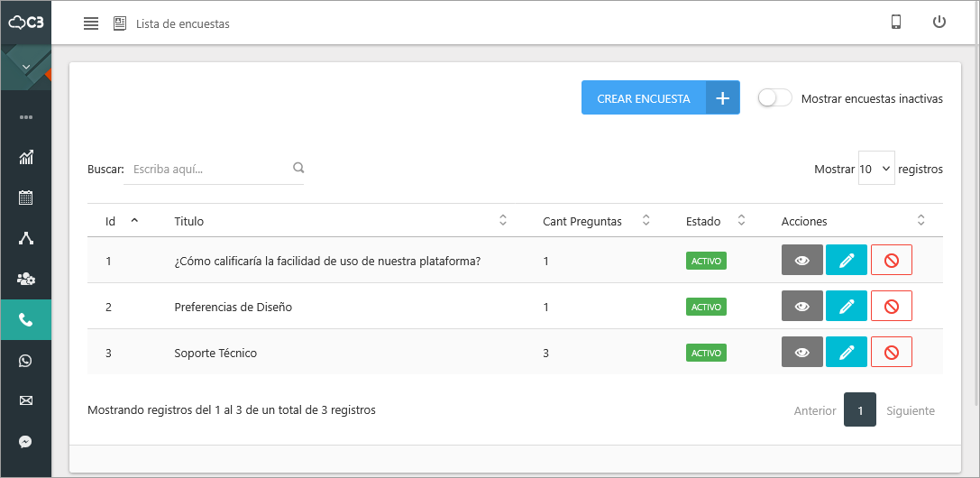Screen dimensions: 980x478
Task: Open the phone section in sidebar
Action: (26, 319)
